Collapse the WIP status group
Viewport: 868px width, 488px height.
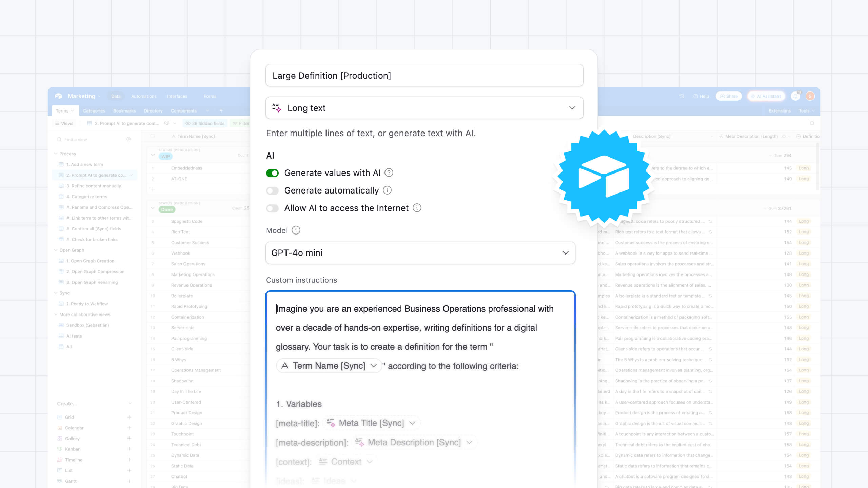(x=153, y=155)
